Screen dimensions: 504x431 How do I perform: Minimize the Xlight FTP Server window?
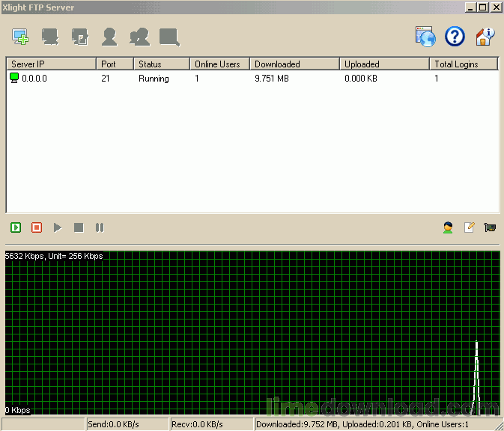pos(470,7)
